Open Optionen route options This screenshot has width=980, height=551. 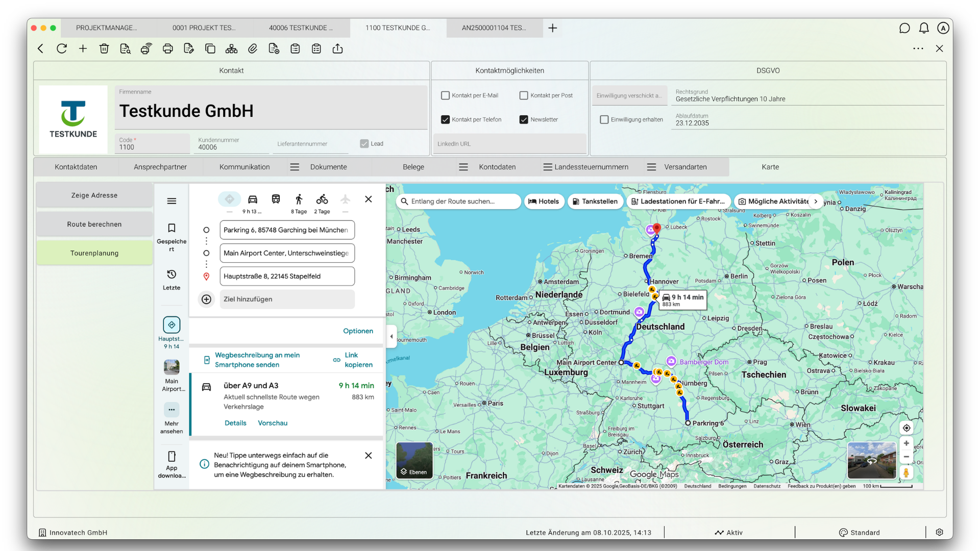[358, 331]
